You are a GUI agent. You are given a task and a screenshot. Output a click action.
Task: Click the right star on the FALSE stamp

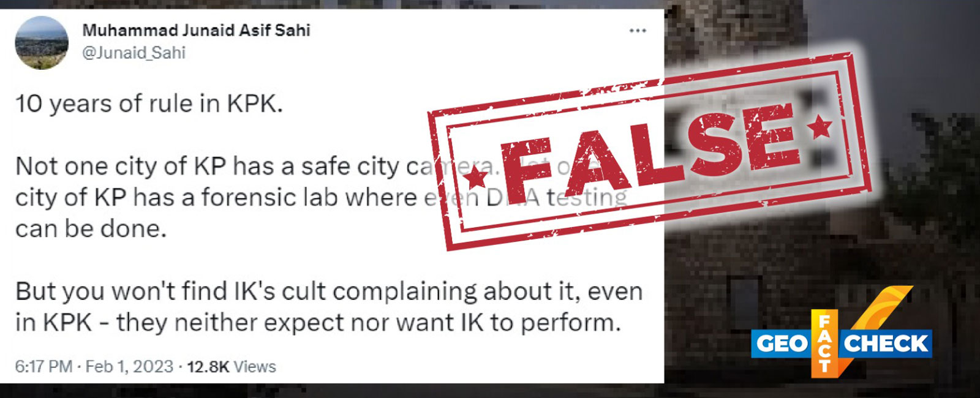pyautogui.click(x=820, y=127)
